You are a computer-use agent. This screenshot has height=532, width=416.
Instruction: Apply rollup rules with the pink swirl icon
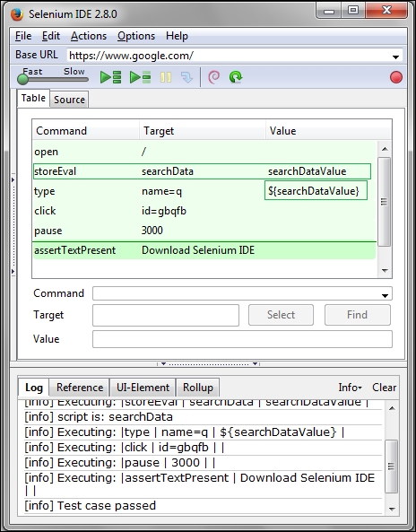(213, 77)
